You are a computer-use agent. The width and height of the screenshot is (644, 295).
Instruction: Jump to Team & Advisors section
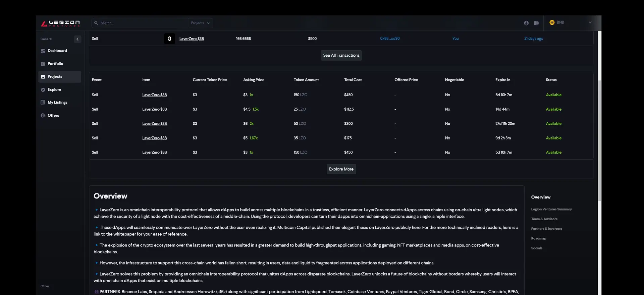pos(544,219)
